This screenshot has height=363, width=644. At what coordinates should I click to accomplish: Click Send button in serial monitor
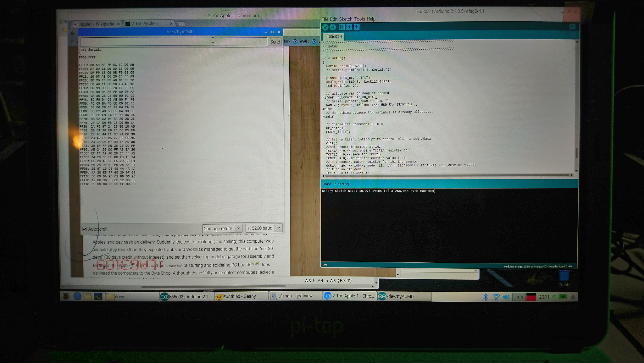[x=275, y=41]
